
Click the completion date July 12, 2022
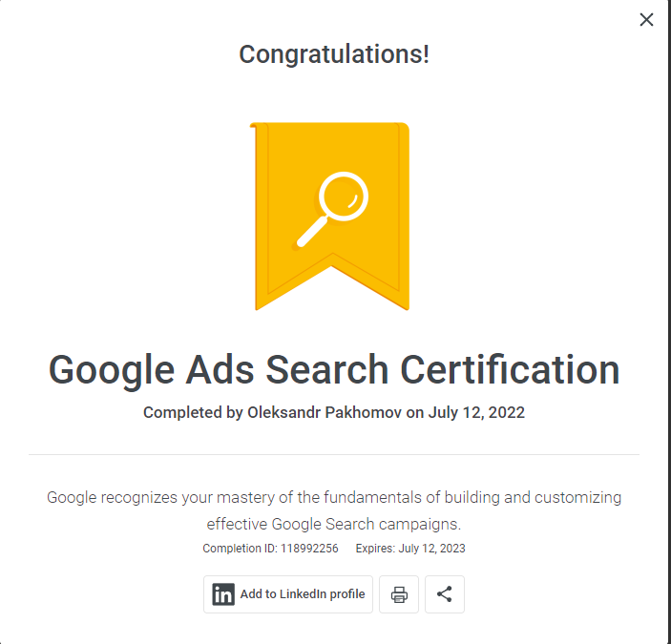(476, 412)
